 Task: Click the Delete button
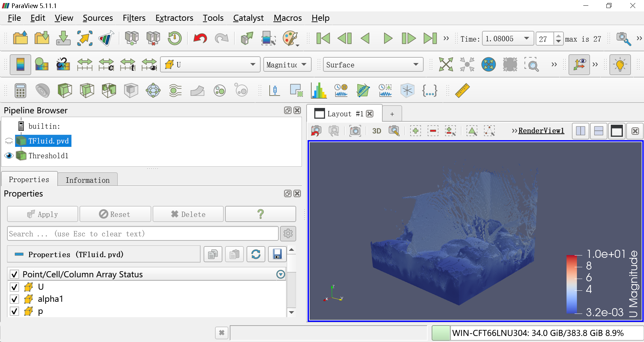pos(188,214)
